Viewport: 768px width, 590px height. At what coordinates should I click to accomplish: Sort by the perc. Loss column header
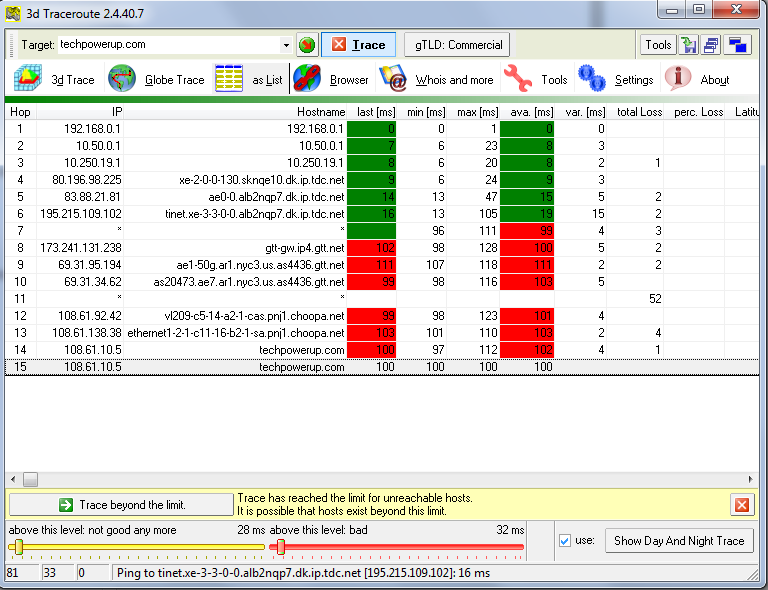(x=694, y=112)
